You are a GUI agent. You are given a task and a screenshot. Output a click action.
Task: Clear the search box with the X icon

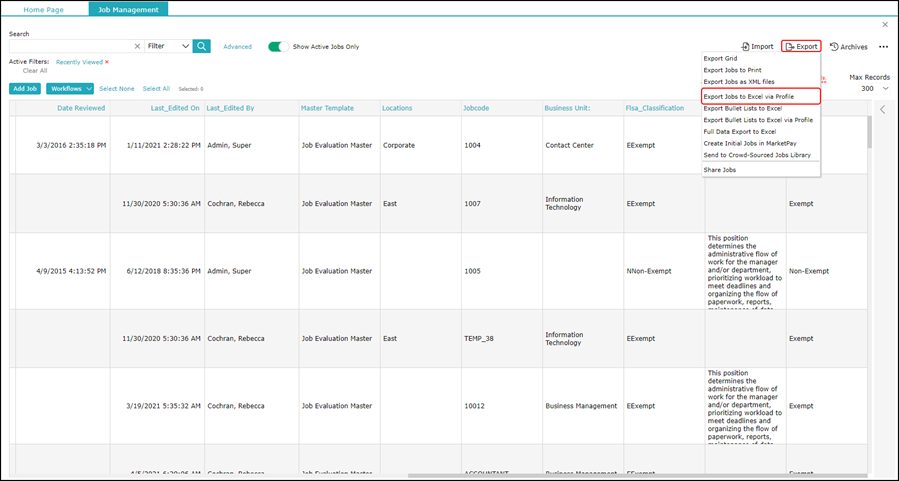[x=137, y=46]
